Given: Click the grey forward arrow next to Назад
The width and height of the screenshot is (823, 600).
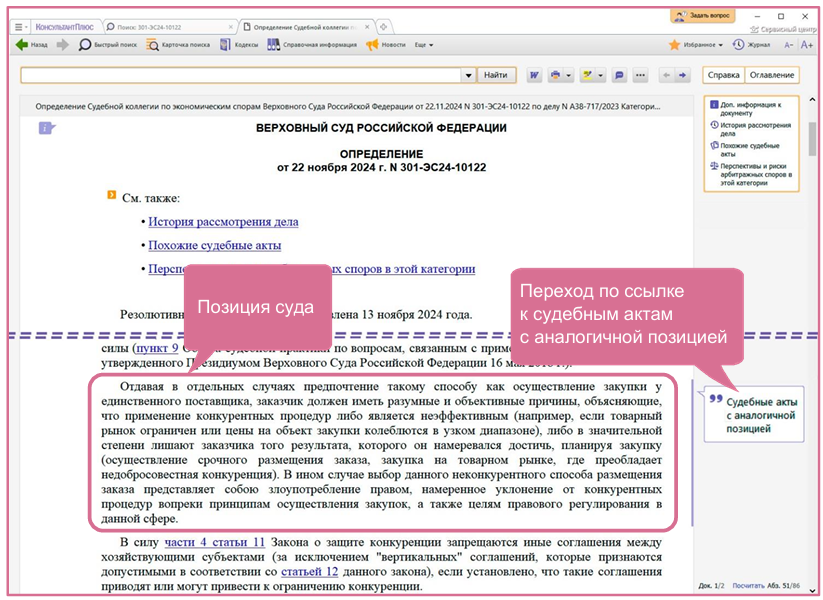Looking at the screenshot, I should [x=63, y=45].
